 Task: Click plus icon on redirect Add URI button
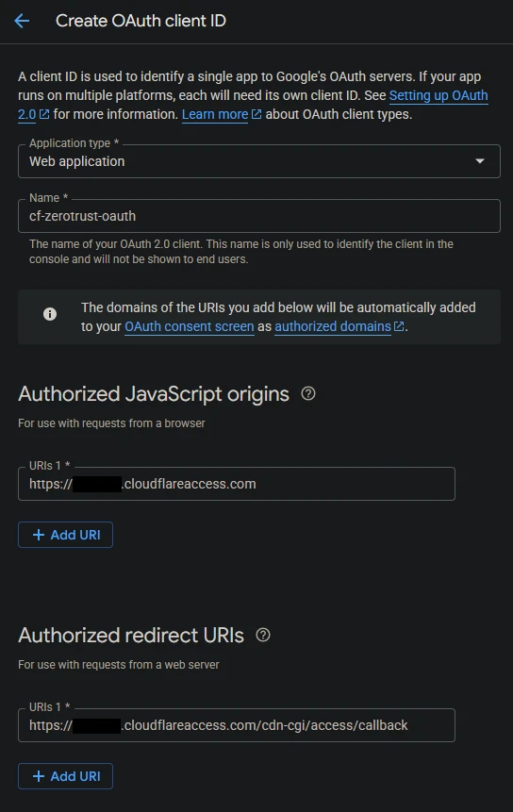(39, 776)
